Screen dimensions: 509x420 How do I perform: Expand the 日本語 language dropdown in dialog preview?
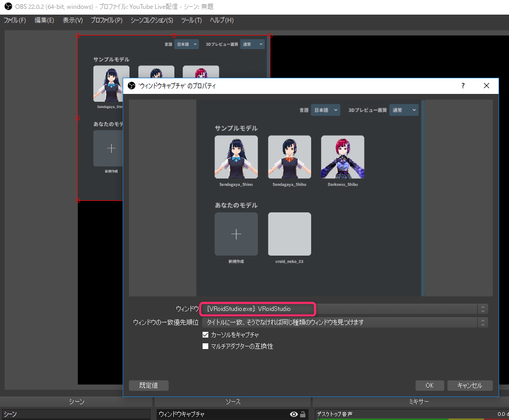[x=325, y=110]
